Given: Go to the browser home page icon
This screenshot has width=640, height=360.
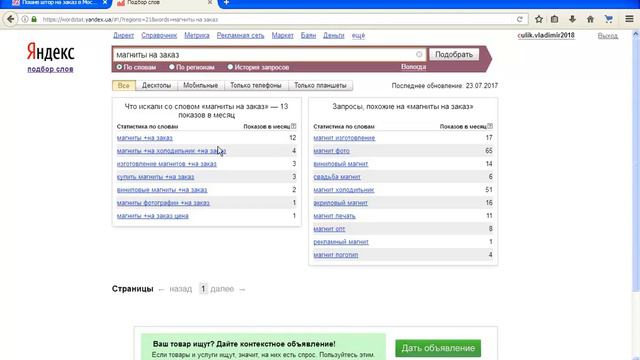Looking at the screenshot, I should (590, 19).
